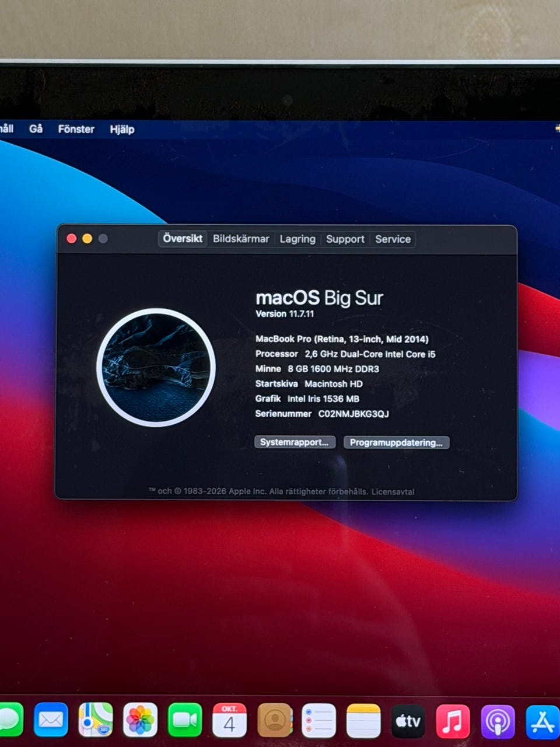Launch Maps from the Dock
The height and width of the screenshot is (747, 560).
click(96, 720)
